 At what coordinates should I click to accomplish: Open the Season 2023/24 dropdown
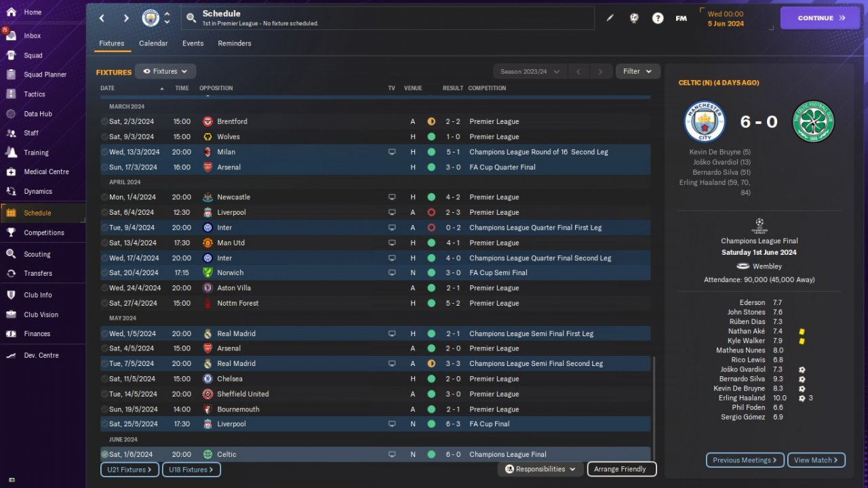pyautogui.click(x=531, y=71)
